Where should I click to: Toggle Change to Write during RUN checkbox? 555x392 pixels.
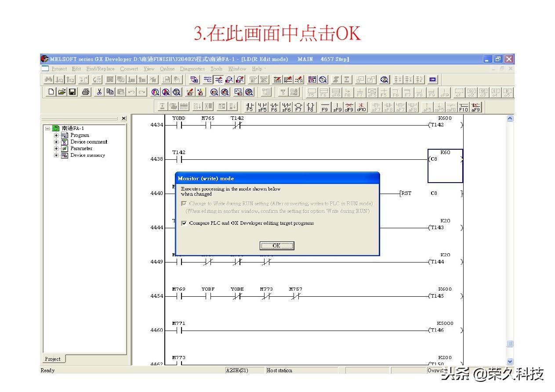coord(184,204)
